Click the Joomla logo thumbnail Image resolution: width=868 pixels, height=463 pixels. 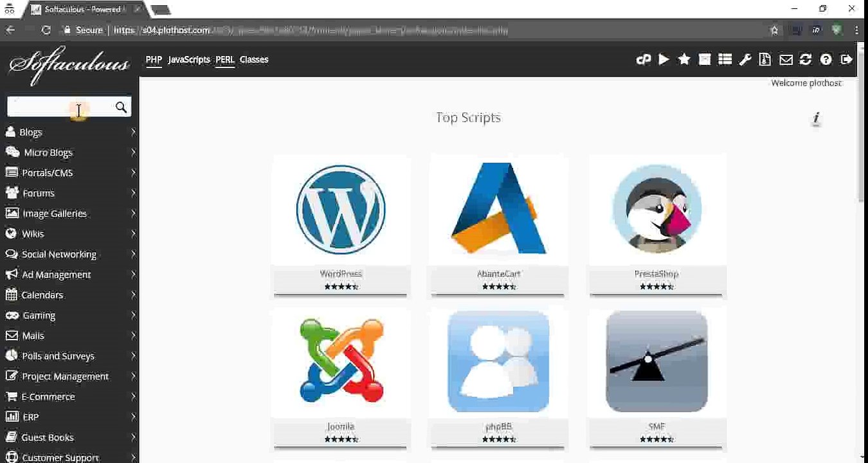coord(341,361)
